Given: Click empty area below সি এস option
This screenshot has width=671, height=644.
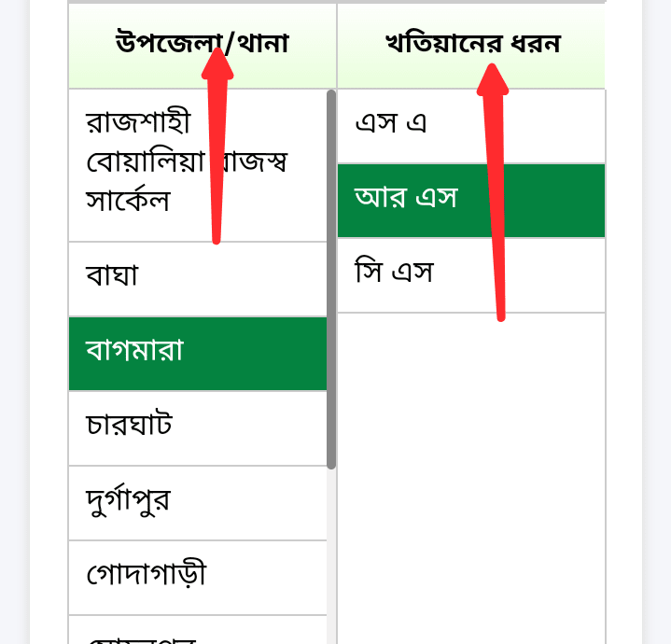Looking at the screenshot, I should tap(471, 467).
